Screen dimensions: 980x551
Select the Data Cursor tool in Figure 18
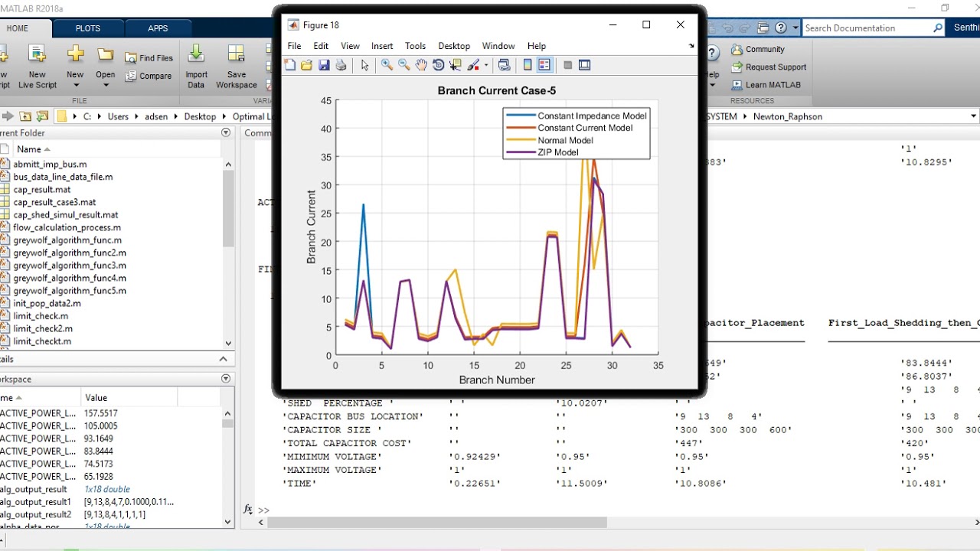(456, 65)
